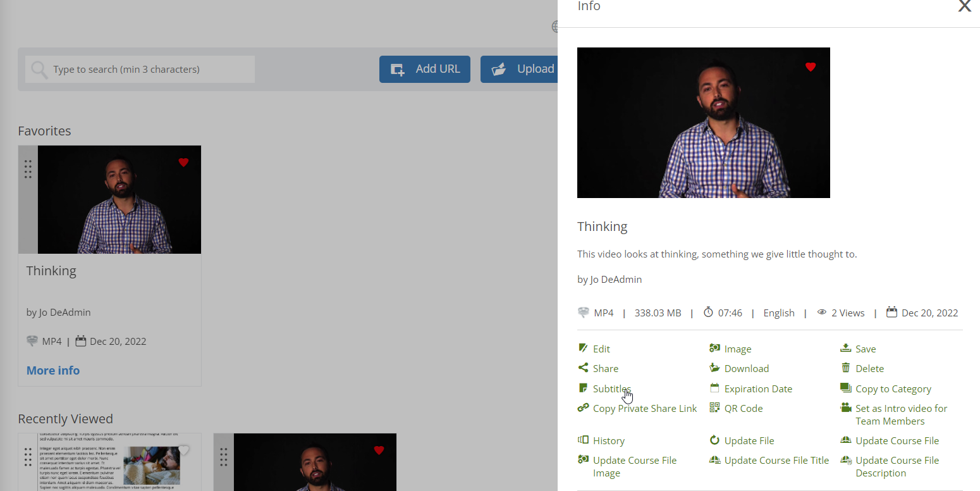Open the Subtitles option
The image size is (980, 491).
[x=611, y=388]
